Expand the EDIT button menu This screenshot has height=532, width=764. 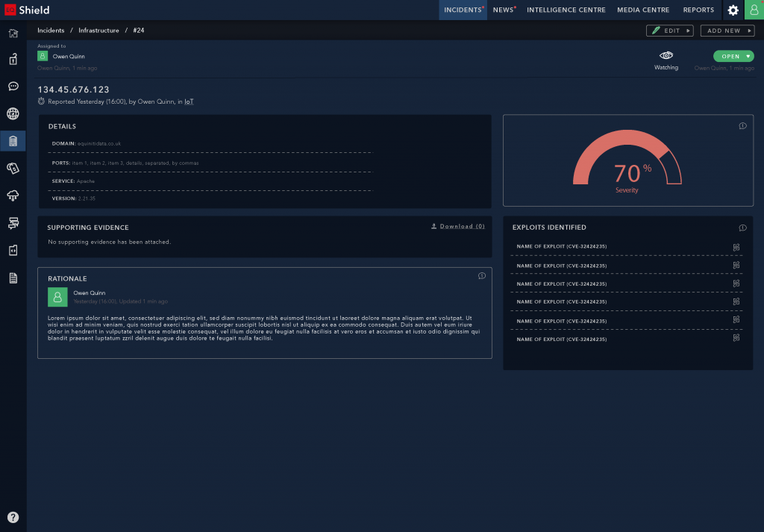pos(669,31)
